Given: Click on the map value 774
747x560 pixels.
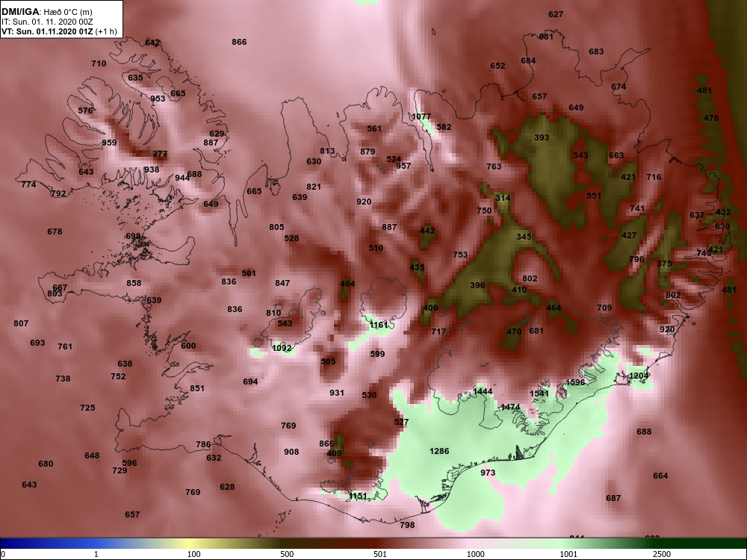Looking at the screenshot, I should 28,184.
